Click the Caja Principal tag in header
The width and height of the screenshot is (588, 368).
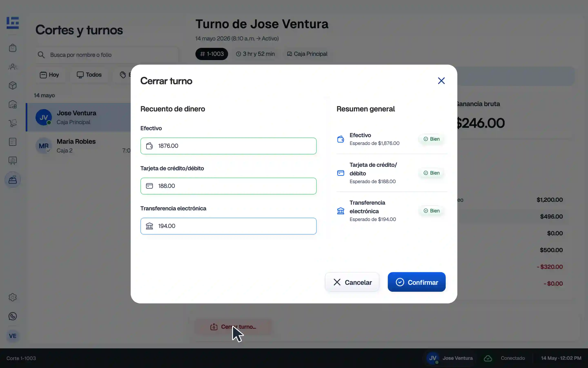307,54
